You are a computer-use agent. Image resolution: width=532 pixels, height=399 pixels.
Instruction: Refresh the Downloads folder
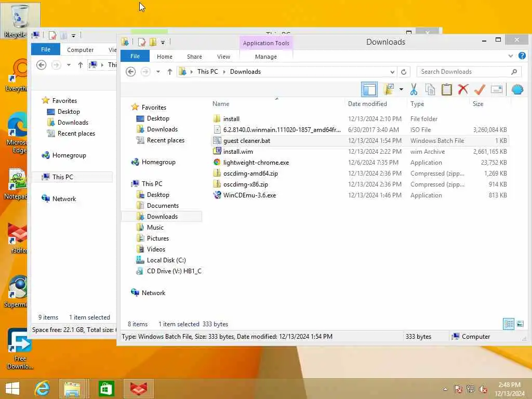coord(403,72)
